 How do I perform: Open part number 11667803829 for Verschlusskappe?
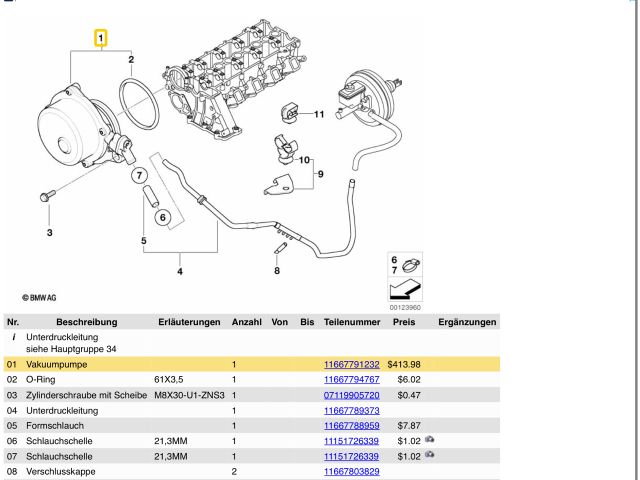(x=351, y=470)
